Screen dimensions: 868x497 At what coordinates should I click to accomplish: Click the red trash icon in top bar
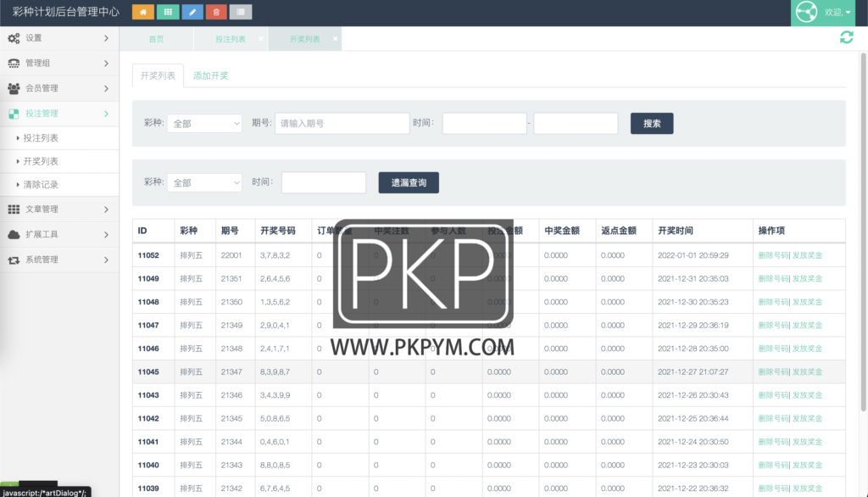click(x=216, y=12)
